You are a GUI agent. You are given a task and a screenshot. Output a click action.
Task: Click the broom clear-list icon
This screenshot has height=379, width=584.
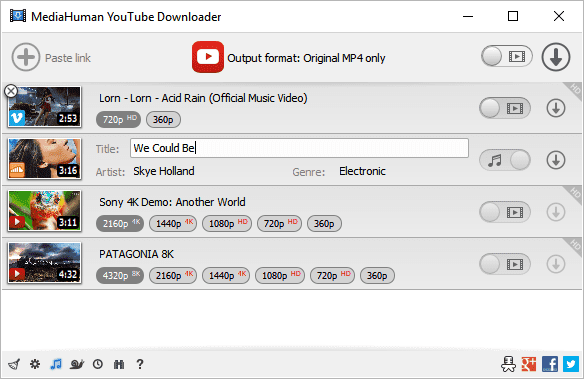tap(14, 364)
